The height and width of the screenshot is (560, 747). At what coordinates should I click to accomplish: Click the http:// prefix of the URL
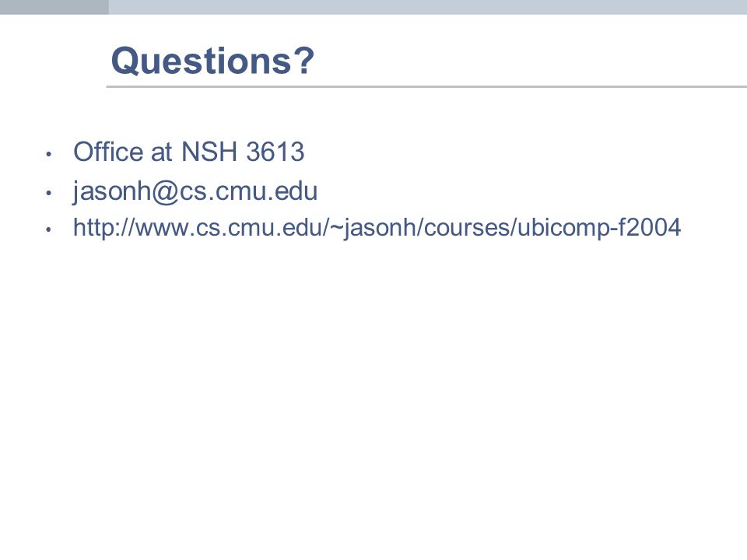103,227
